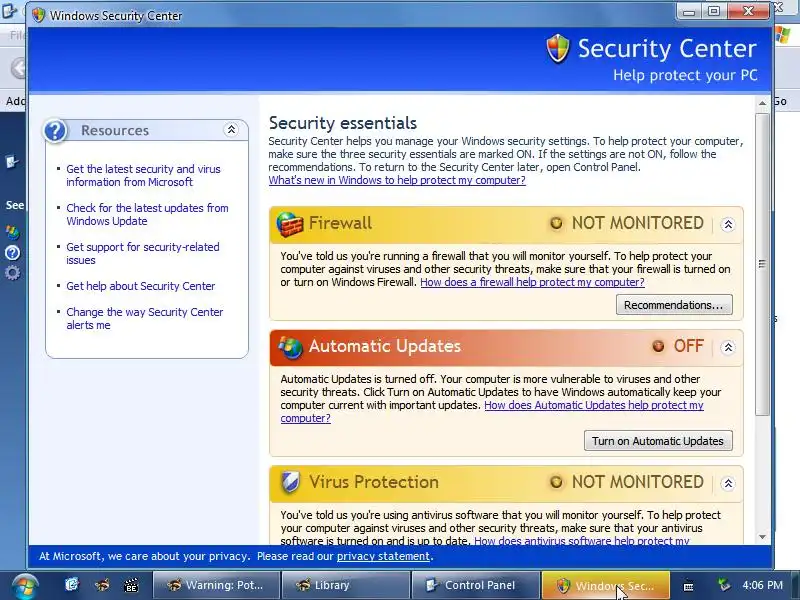Click the Automatic Updates globe icon
The width and height of the screenshot is (800, 600).
290,347
